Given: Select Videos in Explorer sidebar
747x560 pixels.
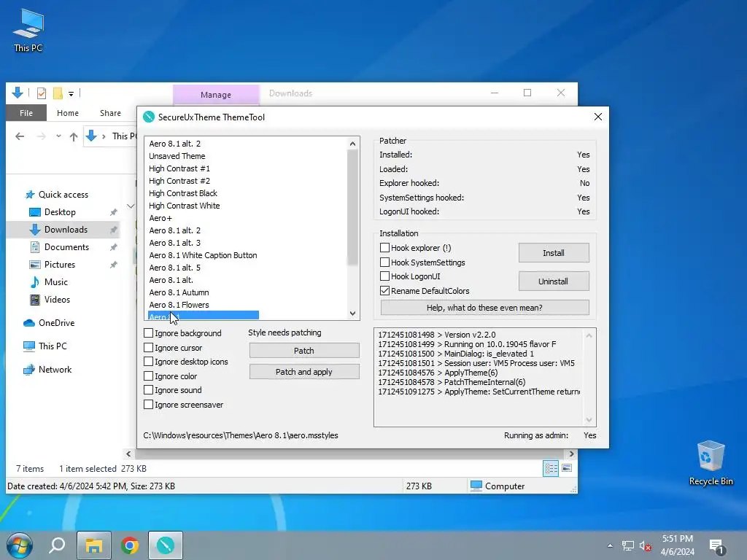Looking at the screenshot, I should [57, 300].
